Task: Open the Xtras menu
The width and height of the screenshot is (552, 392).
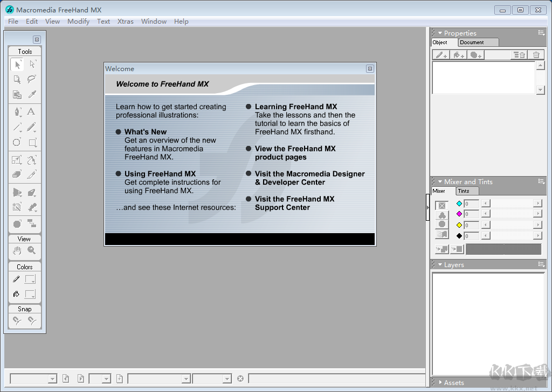Action: coord(125,22)
